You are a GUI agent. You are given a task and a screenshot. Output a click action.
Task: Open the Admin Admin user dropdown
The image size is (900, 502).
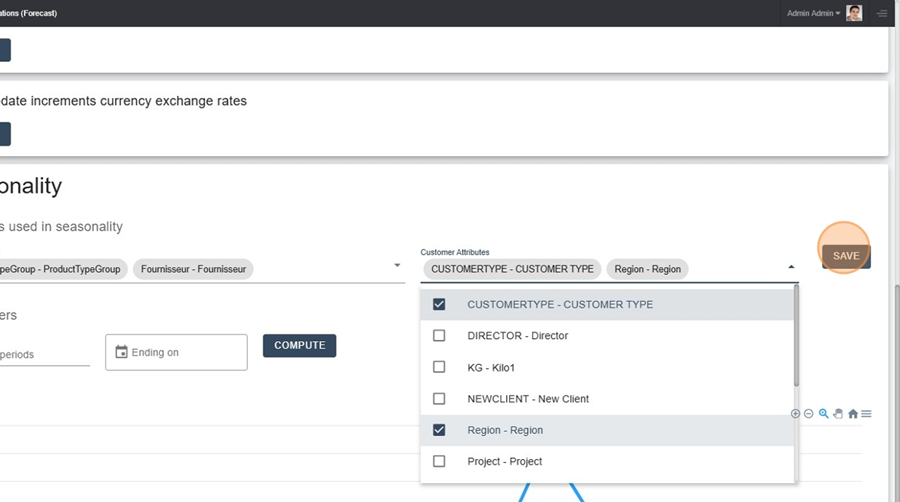[813, 13]
